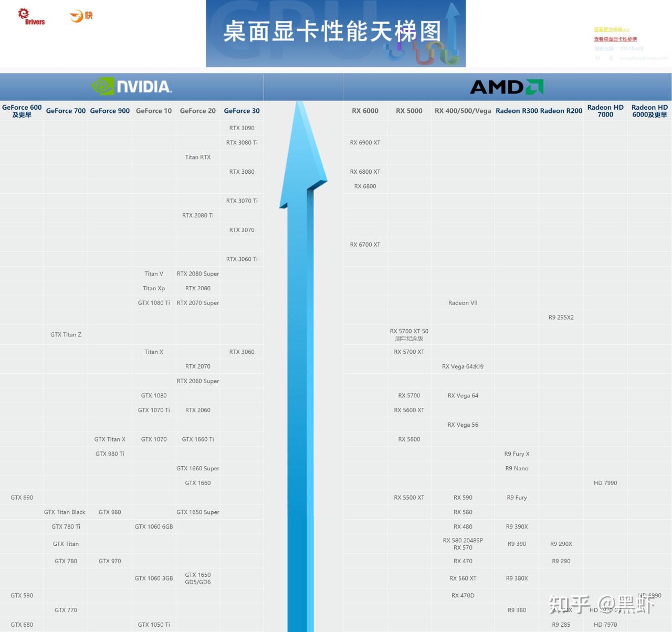This screenshot has width=672, height=632.
Task: Click the Titan RTX entry
Action: click(x=198, y=157)
